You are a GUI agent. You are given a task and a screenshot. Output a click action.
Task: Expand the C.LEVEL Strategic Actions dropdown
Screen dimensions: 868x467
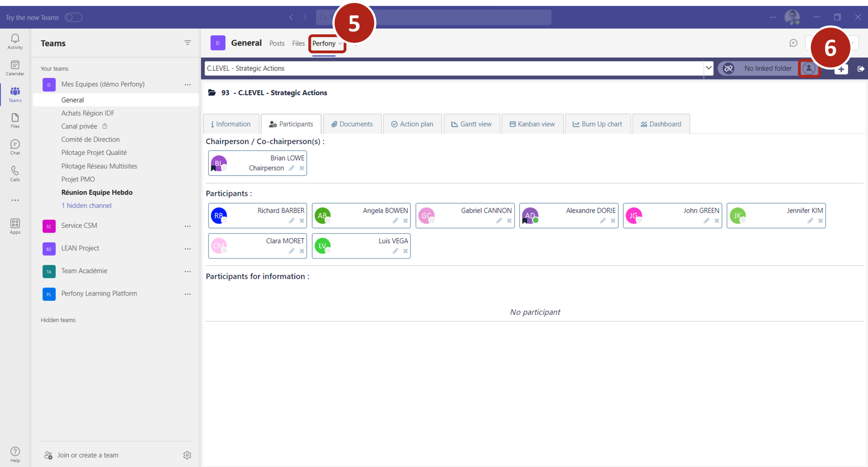pos(709,68)
